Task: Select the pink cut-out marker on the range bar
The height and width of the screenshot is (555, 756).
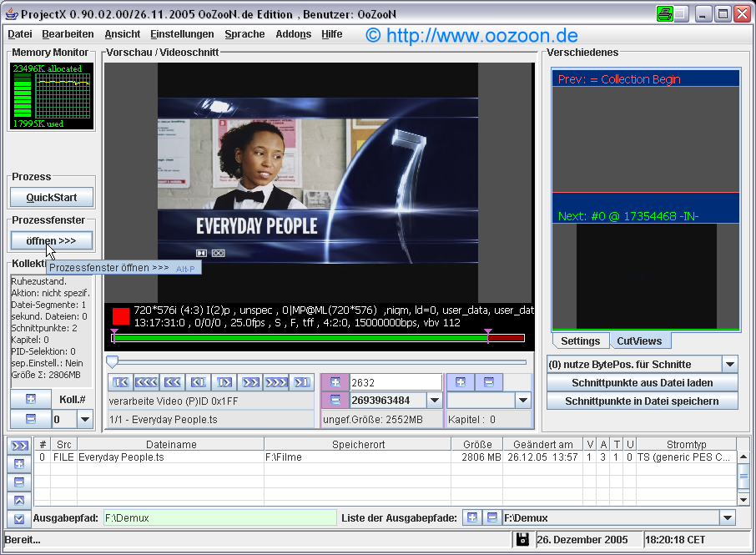Action: click(x=488, y=336)
